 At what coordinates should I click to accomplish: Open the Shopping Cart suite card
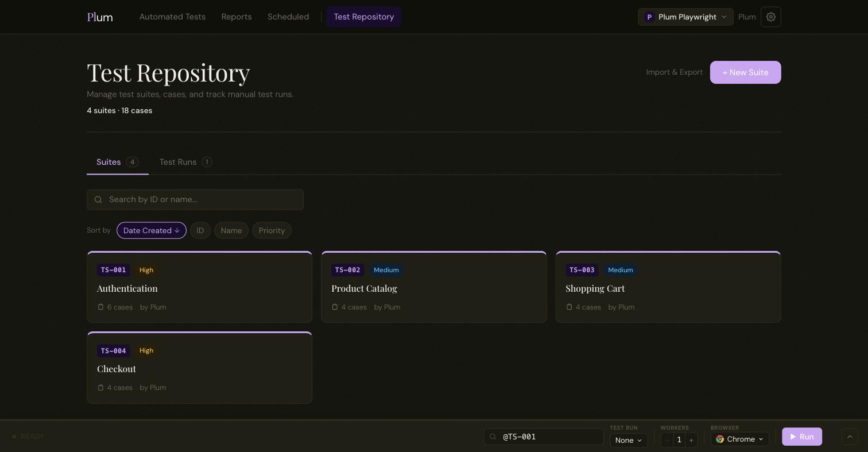tap(668, 287)
